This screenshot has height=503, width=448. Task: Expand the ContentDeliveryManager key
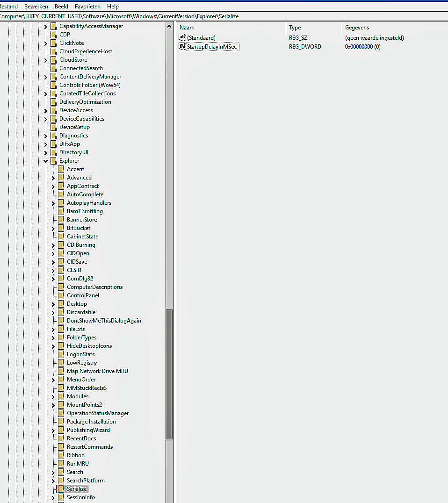45,77
